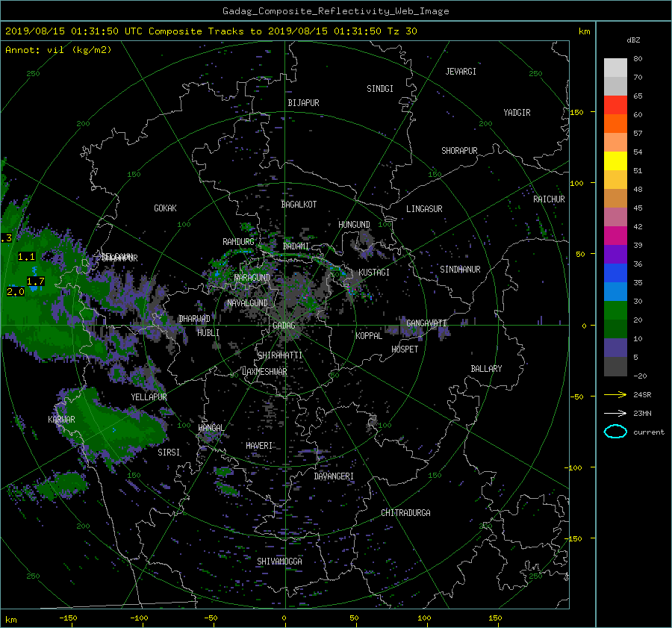Screen dimensions: 672x628
Task: Click the Annot: vil (kg/m2) text
Action: (58, 50)
